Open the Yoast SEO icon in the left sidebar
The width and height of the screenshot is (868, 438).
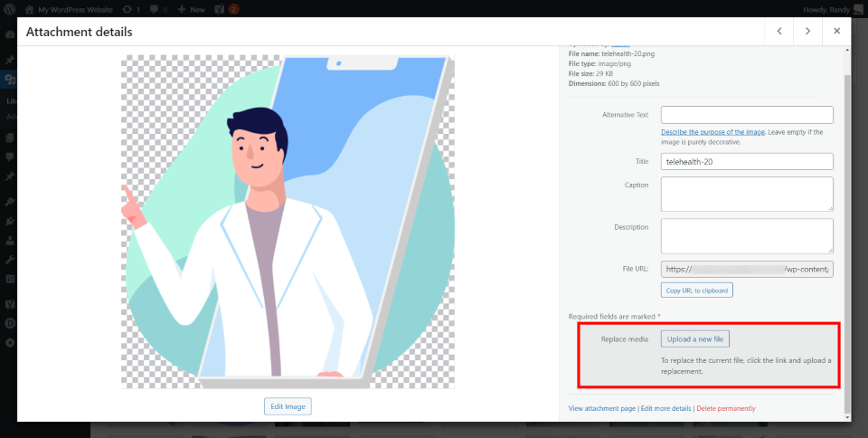tap(9, 304)
